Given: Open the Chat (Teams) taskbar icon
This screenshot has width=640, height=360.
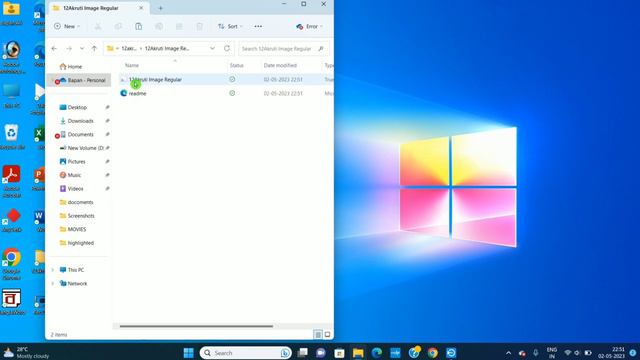Looking at the screenshot, I should coord(321,353).
